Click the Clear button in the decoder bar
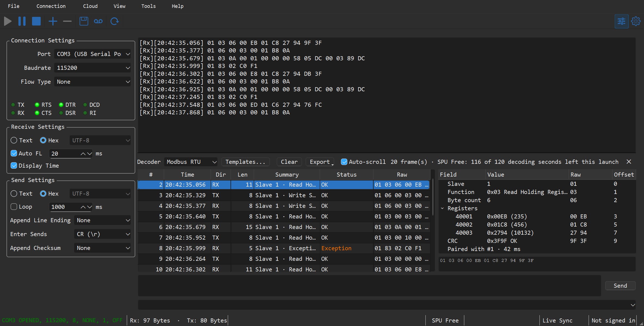 289,162
